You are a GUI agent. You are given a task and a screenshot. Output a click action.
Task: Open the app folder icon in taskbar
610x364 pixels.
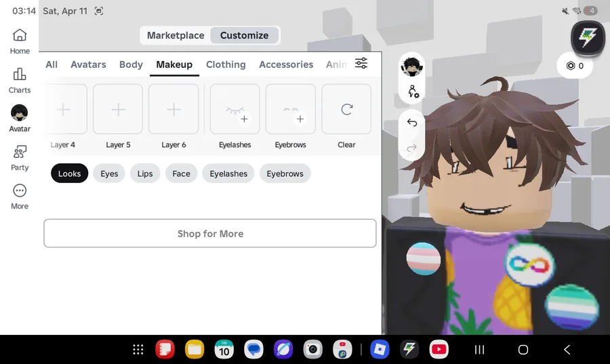tap(342, 350)
